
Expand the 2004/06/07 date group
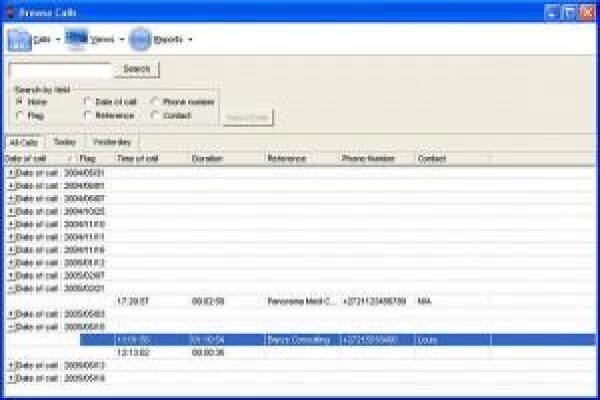coord(11,199)
